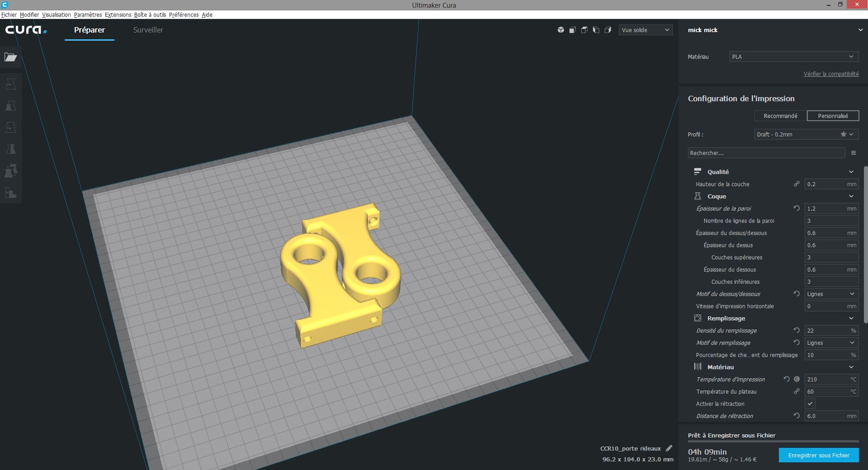868x470 pixels.
Task: Click Enregistrer sous Fichier button
Action: (819, 455)
